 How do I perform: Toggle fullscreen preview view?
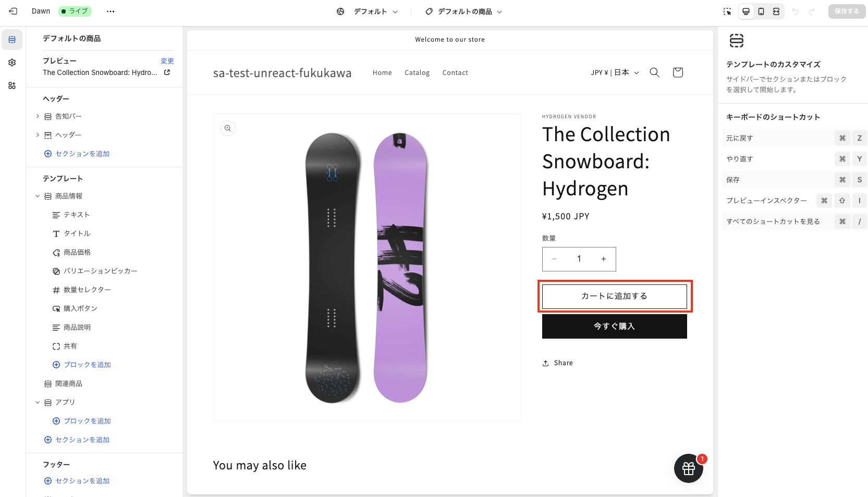point(776,11)
